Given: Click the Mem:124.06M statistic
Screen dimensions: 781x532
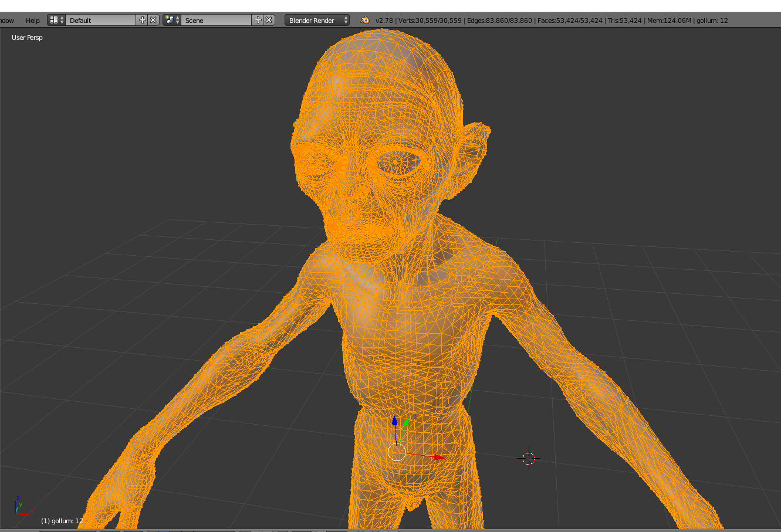Looking at the screenshot, I should coord(669,21).
